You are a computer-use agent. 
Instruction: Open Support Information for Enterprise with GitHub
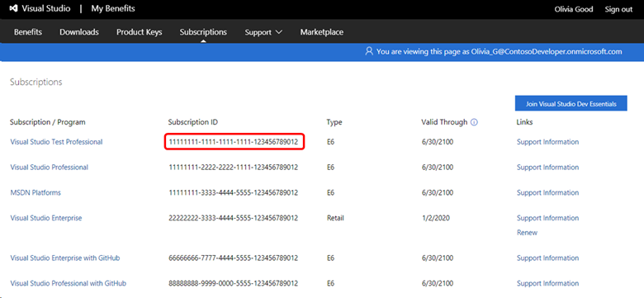(548, 258)
